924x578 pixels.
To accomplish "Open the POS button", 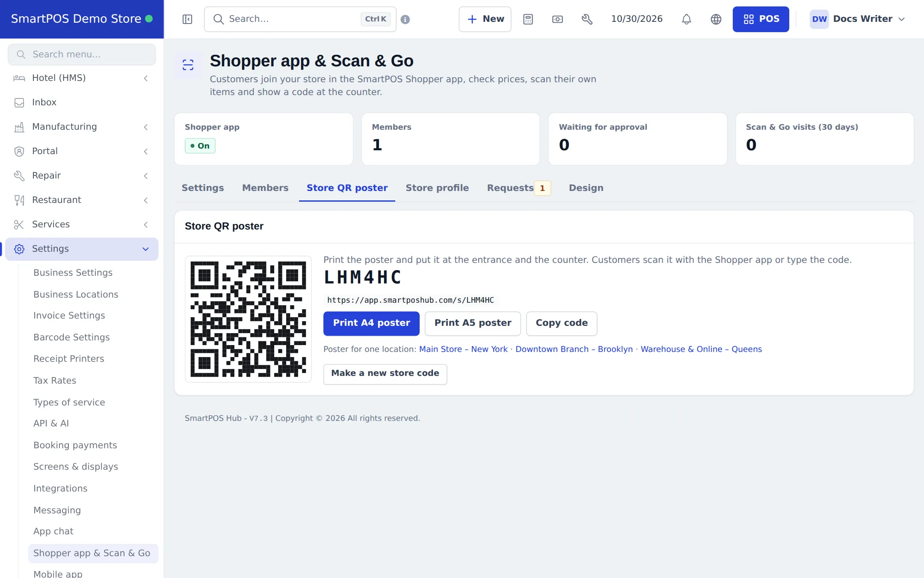I will (x=761, y=19).
